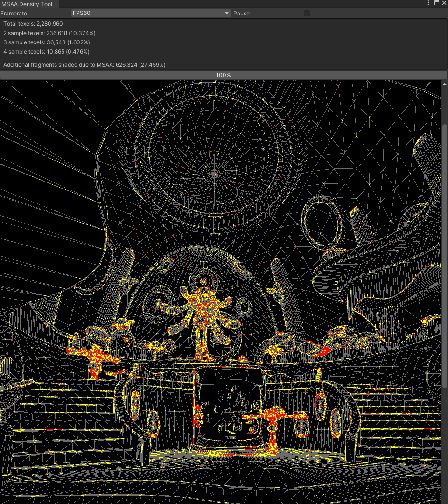The image size is (448, 504).
Task: Click the Framerate dropdown arrow chevron
Action: click(x=227, y=13)
